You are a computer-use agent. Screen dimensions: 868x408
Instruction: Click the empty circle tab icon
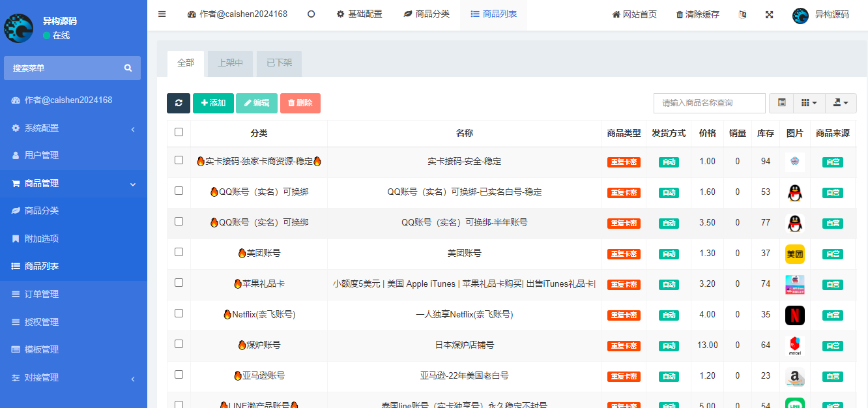click(311, 14)
